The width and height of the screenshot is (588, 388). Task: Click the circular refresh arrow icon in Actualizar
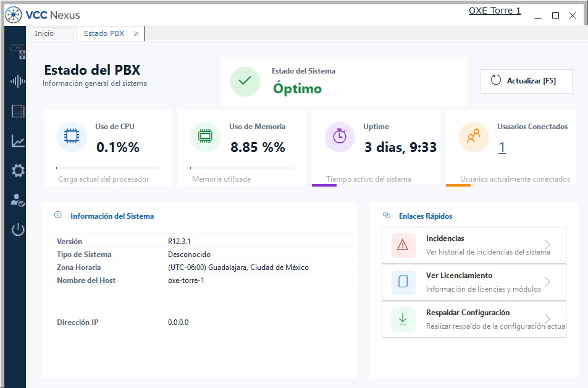496,80
